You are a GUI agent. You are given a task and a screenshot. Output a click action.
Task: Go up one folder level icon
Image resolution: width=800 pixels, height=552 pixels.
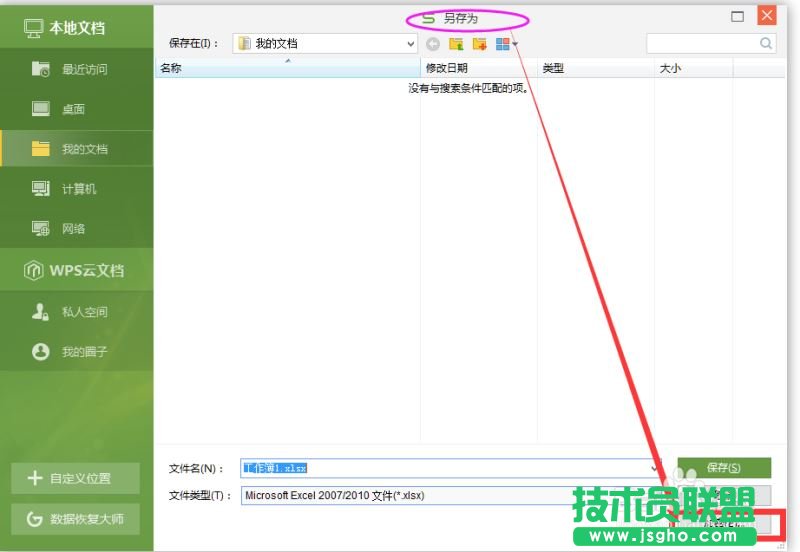[456, 44]
